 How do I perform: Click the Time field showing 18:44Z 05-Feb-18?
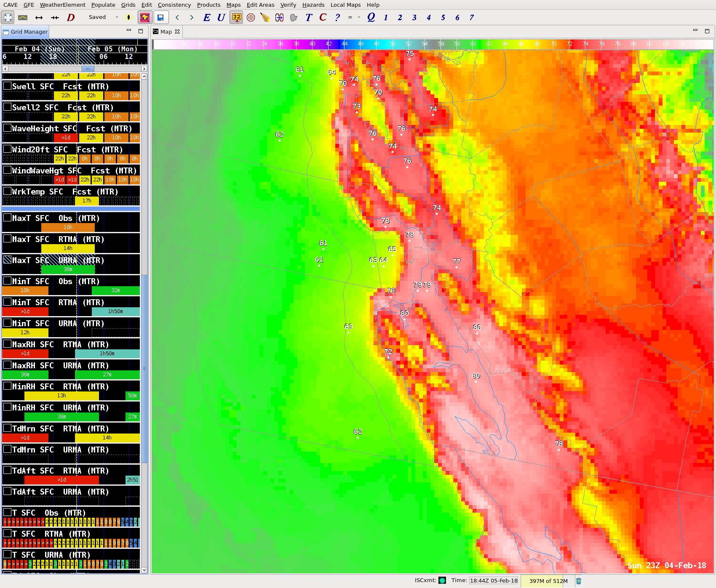coord(494,580)
